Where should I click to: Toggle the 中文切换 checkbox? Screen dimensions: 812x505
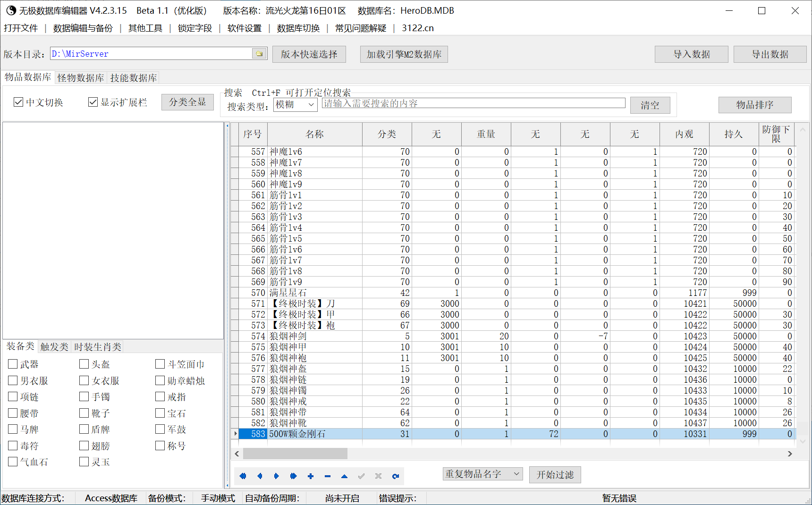click(x=18, y=102)
